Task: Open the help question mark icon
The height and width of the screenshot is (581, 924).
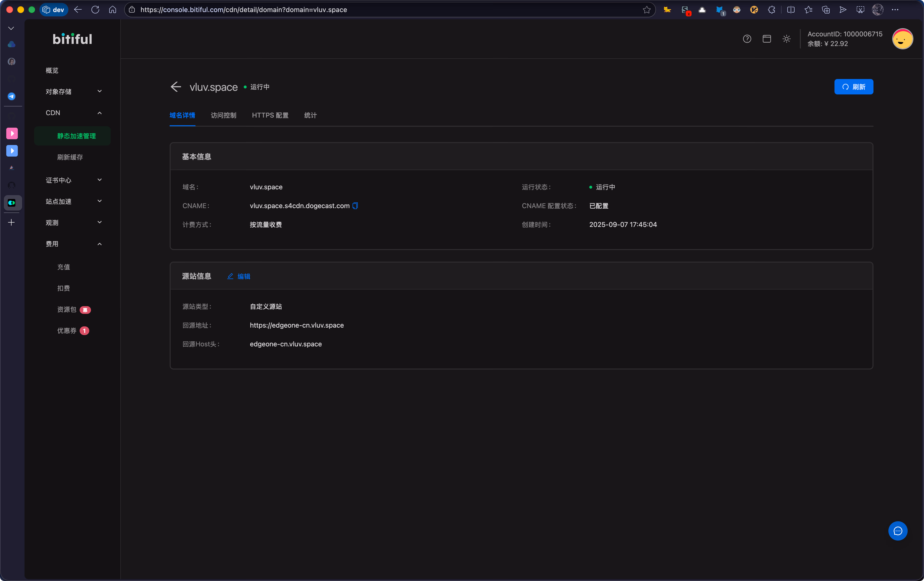Action: point(747,39)
